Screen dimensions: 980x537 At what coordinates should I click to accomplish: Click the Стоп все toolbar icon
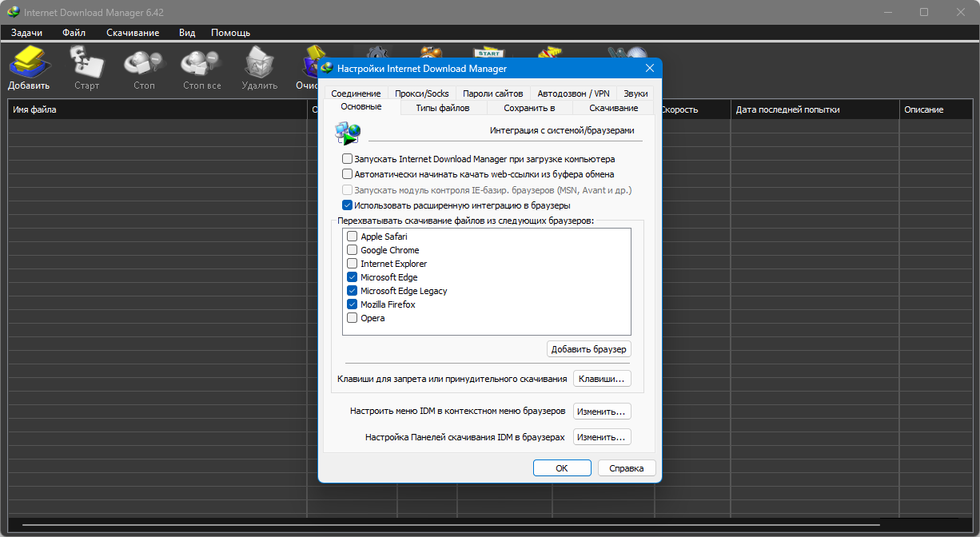(x=201, y=67)
